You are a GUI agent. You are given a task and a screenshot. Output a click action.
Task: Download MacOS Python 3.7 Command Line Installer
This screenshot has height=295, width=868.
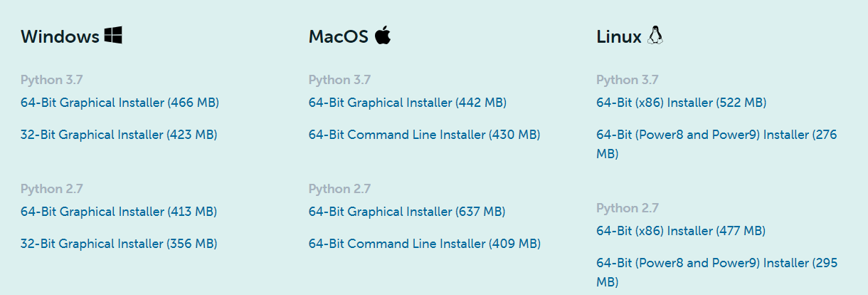425,135
